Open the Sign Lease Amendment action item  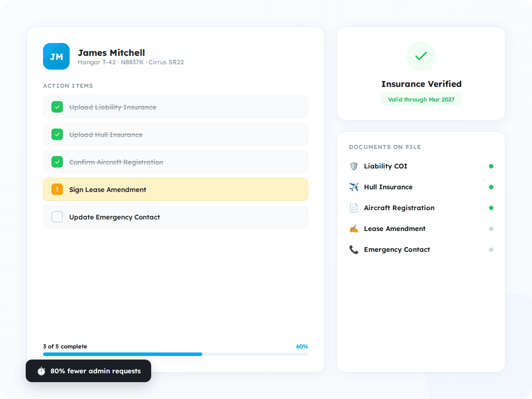176,189
